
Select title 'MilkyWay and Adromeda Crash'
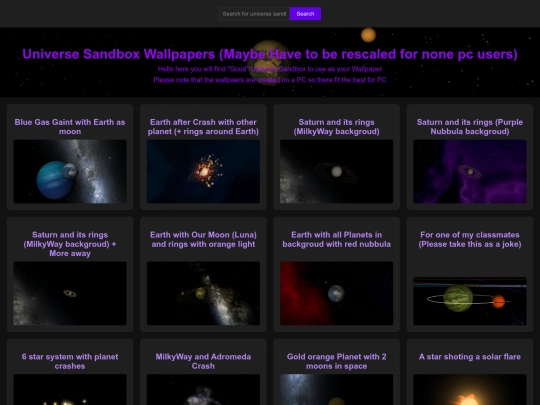[203, 361]
